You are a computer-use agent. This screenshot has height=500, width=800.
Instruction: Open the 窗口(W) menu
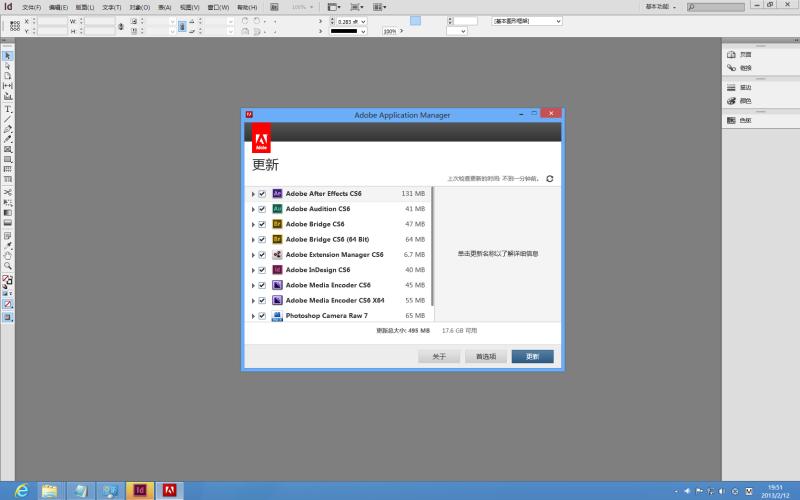(x=218, y=7)
